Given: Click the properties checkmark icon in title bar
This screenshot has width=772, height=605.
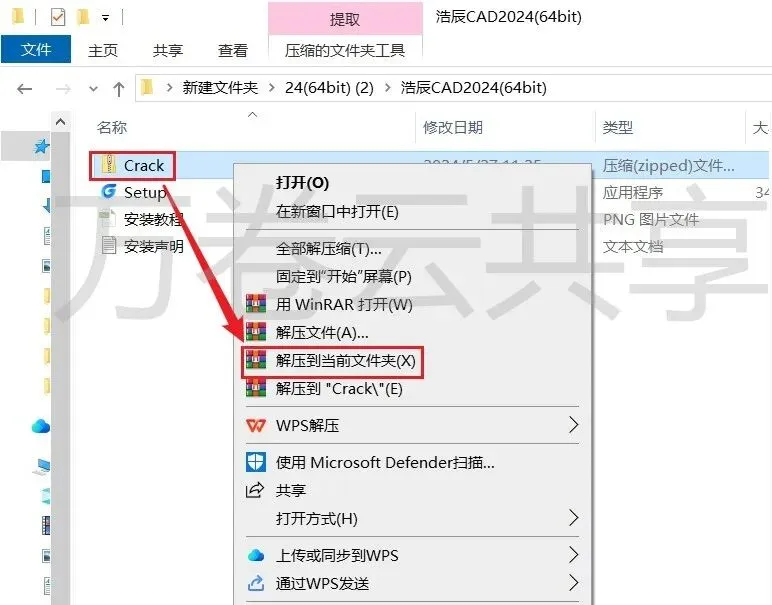Looking at the screenshot, I should [58, 18].
